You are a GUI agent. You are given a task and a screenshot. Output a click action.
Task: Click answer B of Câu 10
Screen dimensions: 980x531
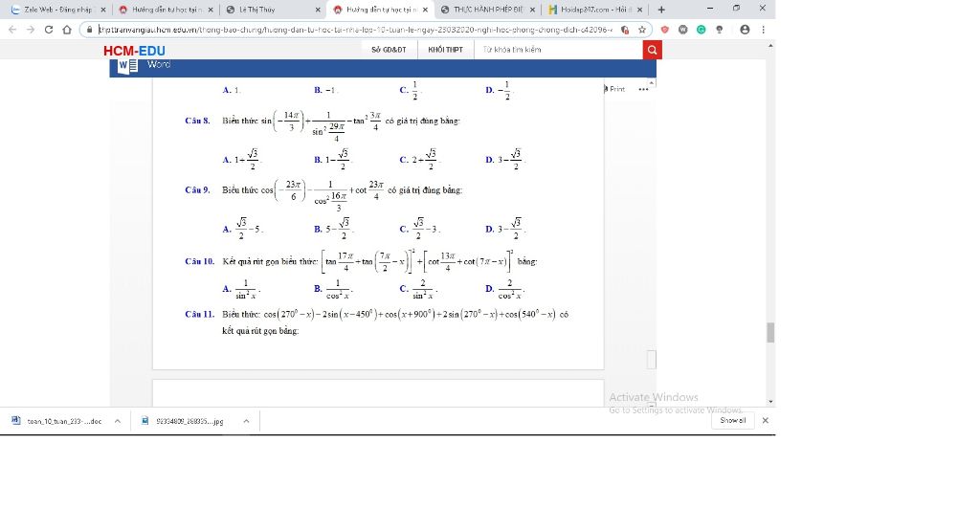click(333, 289)
